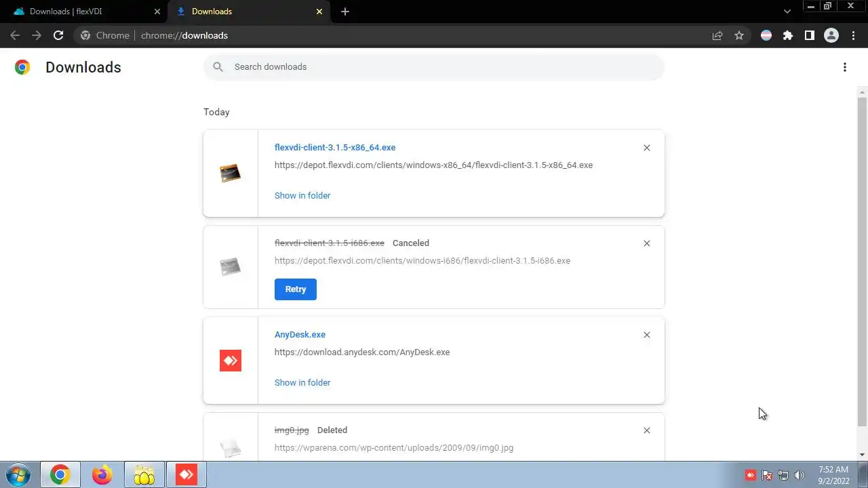Click the page vertical scrollbar thumb
This screenshot has height=488, width=868.
click(x=863, y=262)
